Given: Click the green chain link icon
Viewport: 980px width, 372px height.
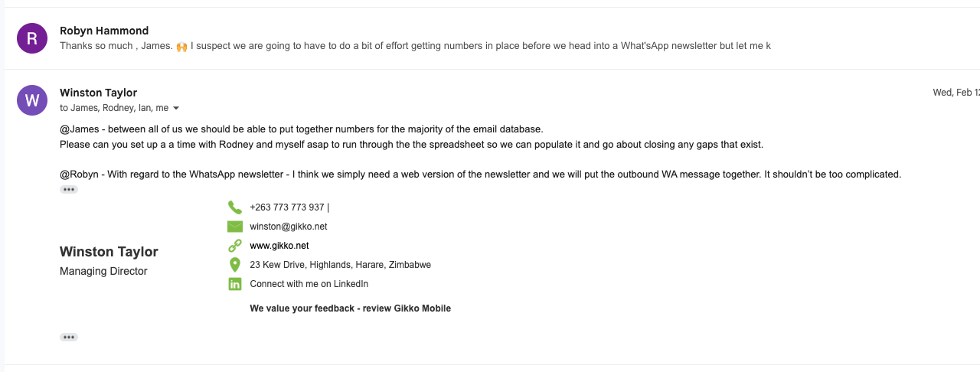Looking at the screenshot, I should coord(235,246).
